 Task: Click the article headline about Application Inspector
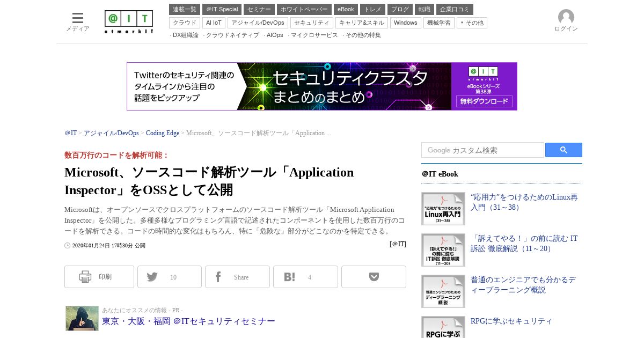coord(209,181)
